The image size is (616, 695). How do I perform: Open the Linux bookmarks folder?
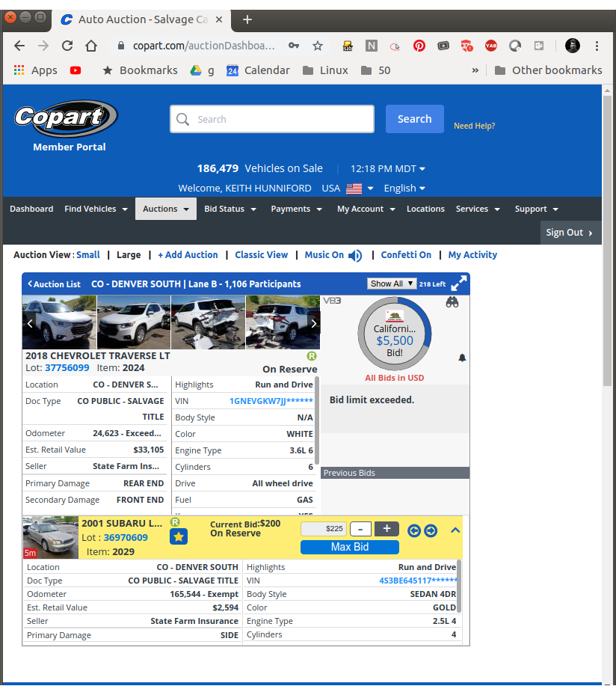325,70
